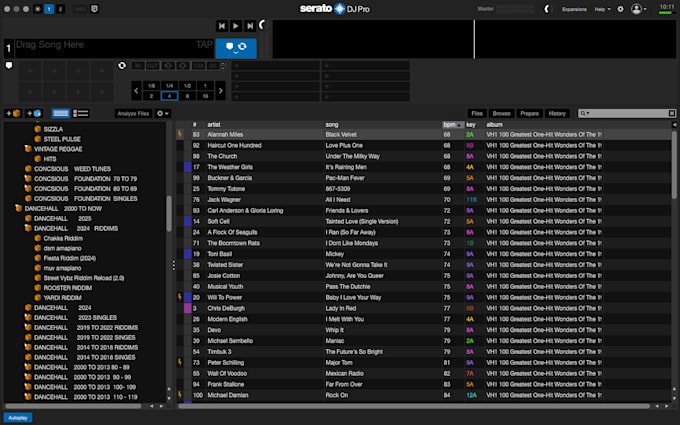Open the analysis settings gear dropdown
680x425 pixels.
[163, 114]
